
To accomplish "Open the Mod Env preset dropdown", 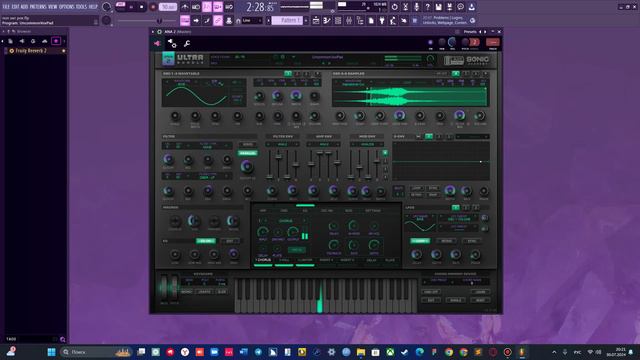I will [x=367, y=144].
